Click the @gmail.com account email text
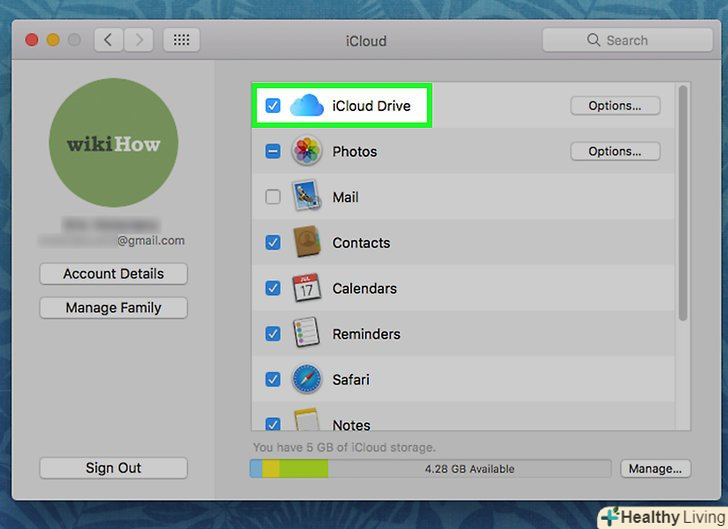This screenshot has width=728, height=529. pos(150,240)
